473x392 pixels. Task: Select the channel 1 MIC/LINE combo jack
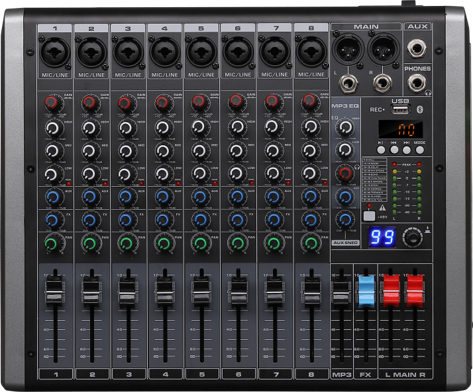55,52
